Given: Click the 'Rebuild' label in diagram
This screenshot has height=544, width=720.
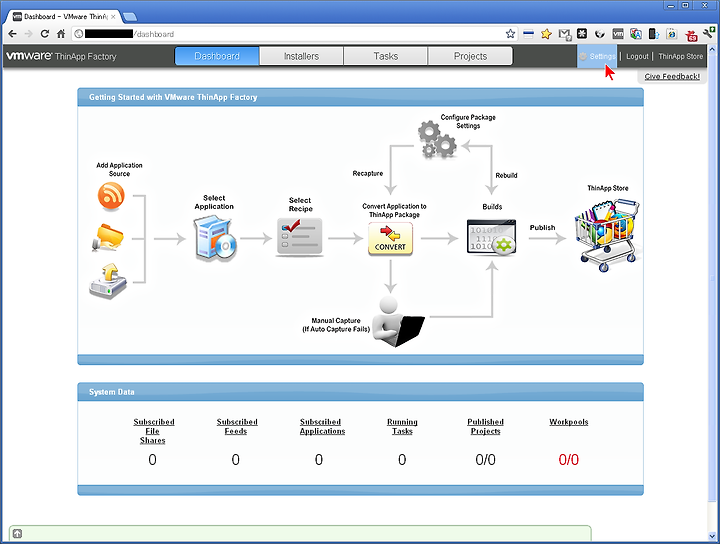Looking at the screenshot, I should [506, 175].
